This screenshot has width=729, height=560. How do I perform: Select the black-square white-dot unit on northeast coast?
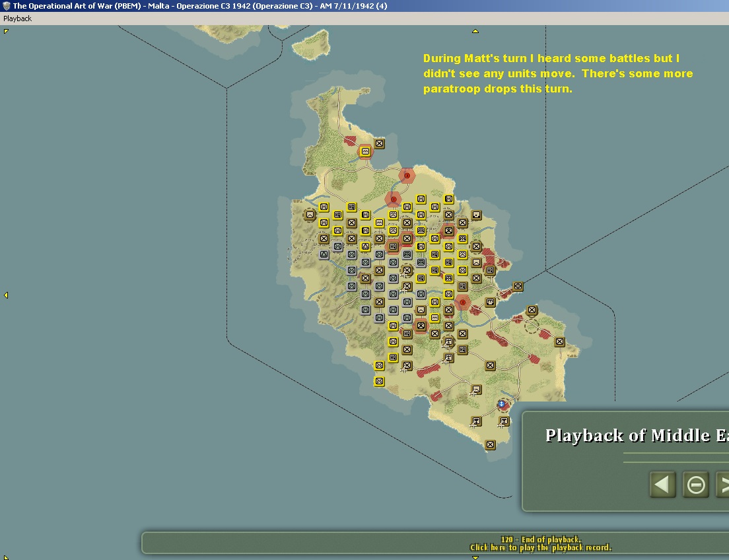[x=476, y=215]
